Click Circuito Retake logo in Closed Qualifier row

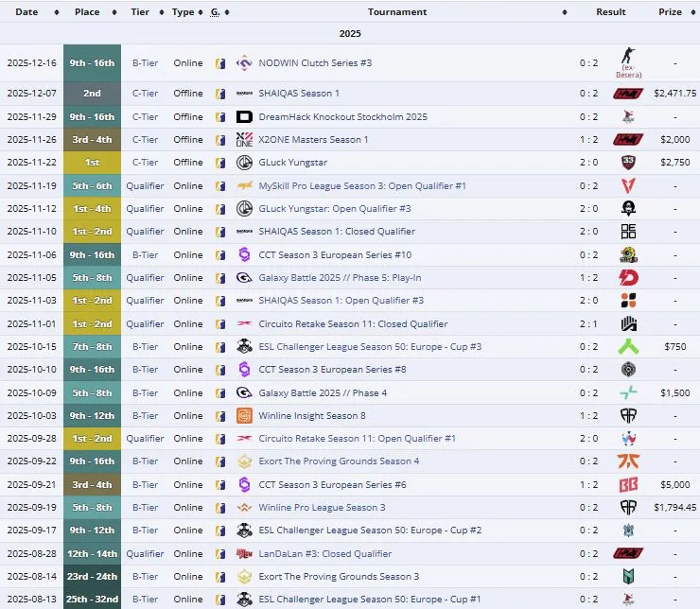coord(244,323)
